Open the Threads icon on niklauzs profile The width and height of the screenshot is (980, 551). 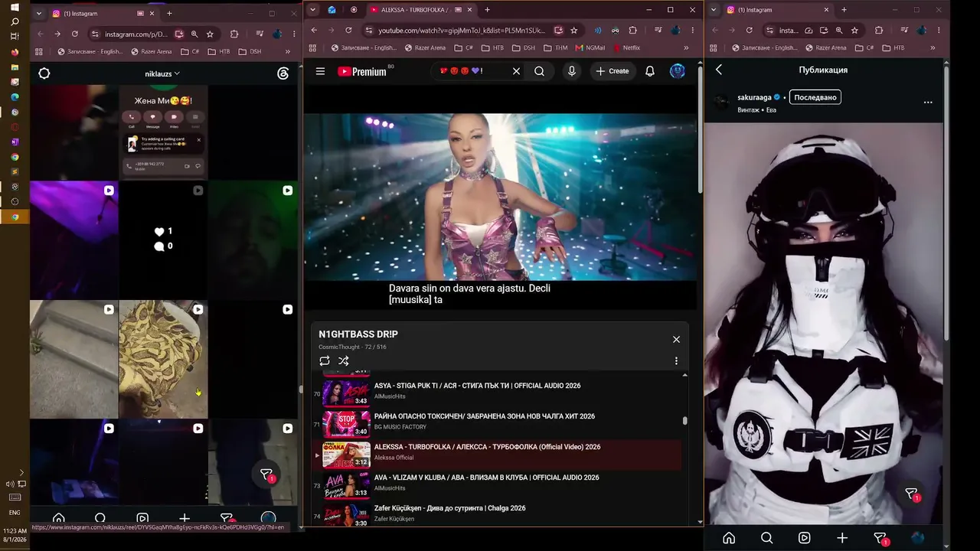(283, 73)
